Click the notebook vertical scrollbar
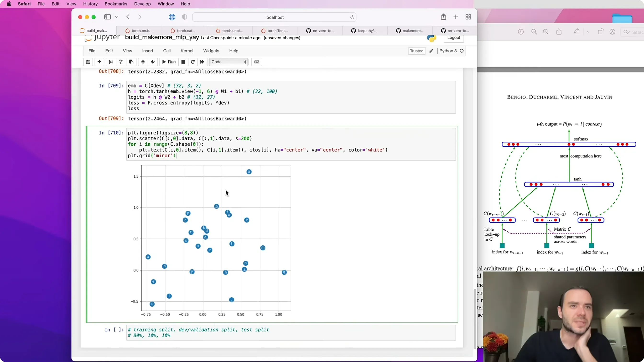The height and width of the screenshot is (362, 644). point(475,319)
